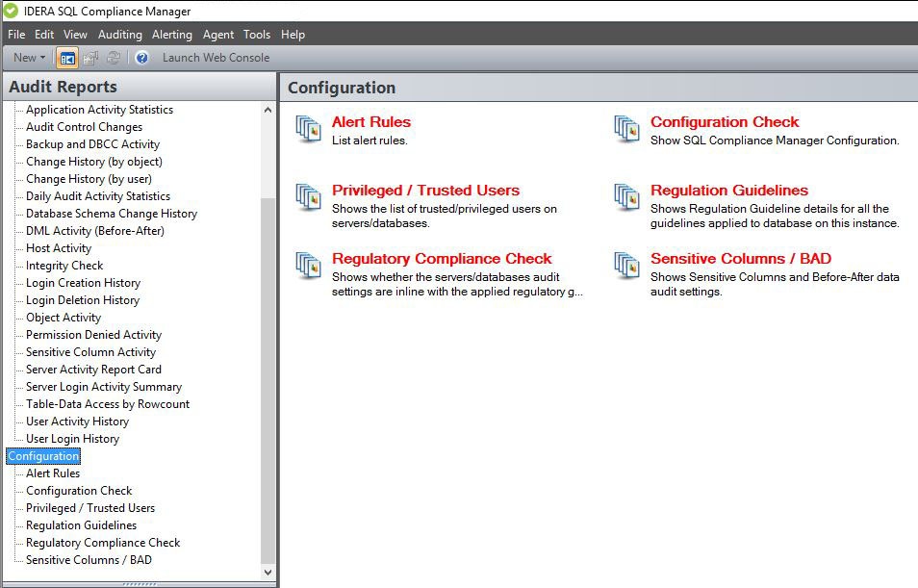Select Application Activity Statistics in tree
Screen dimensions: 918x588
pos(99,110)
